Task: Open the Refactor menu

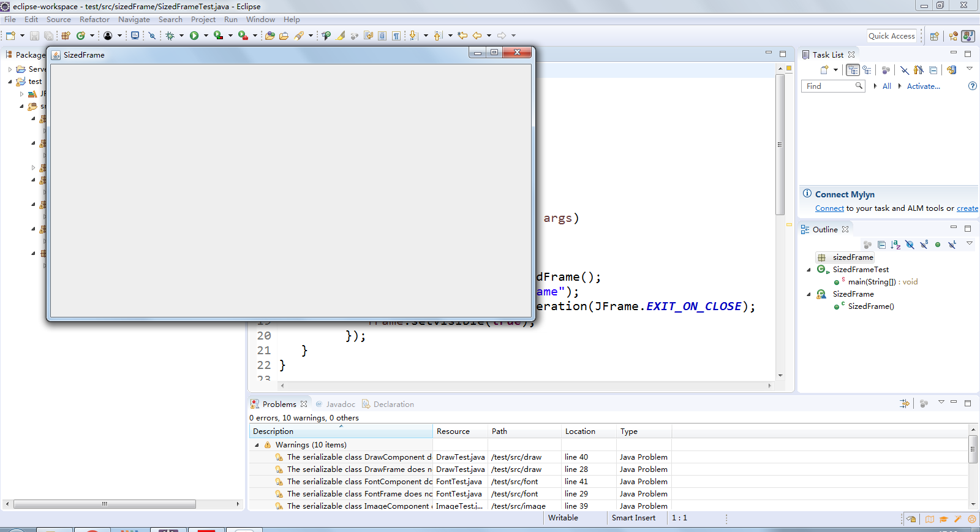Action: pyautogui.click(x=94, y=20)
